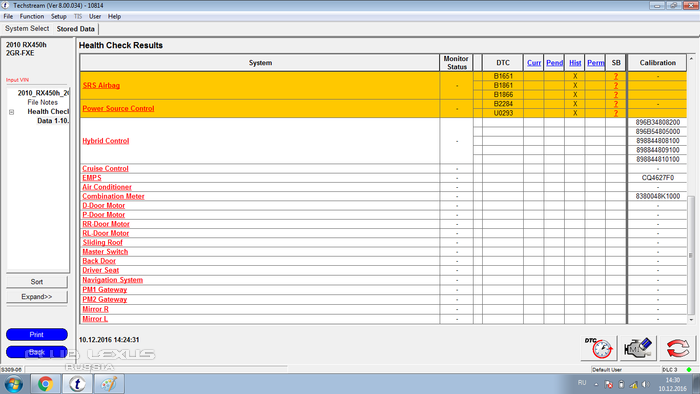The image size is (700, 394).
Task: Open the Air Conditioner link
Action: [x=107, y=187]
